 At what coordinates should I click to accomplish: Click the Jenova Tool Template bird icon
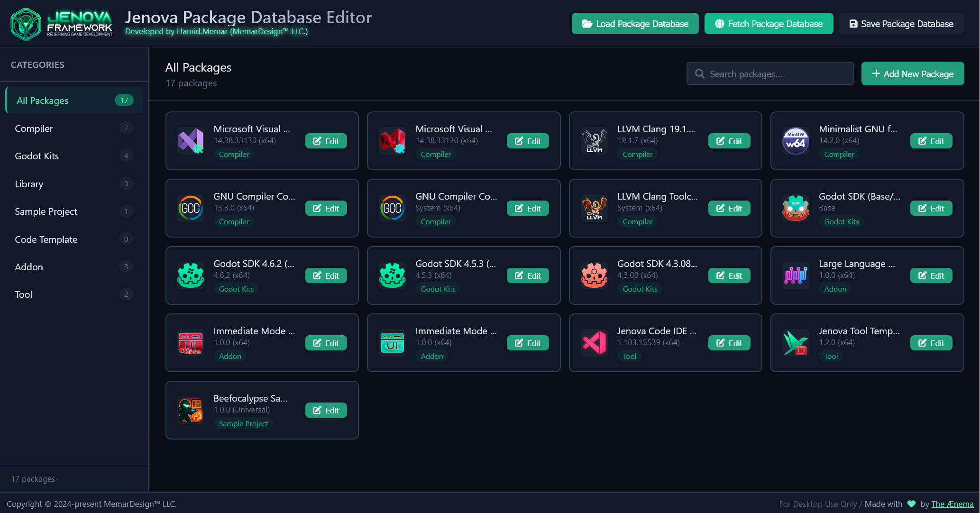pos(796,343)
